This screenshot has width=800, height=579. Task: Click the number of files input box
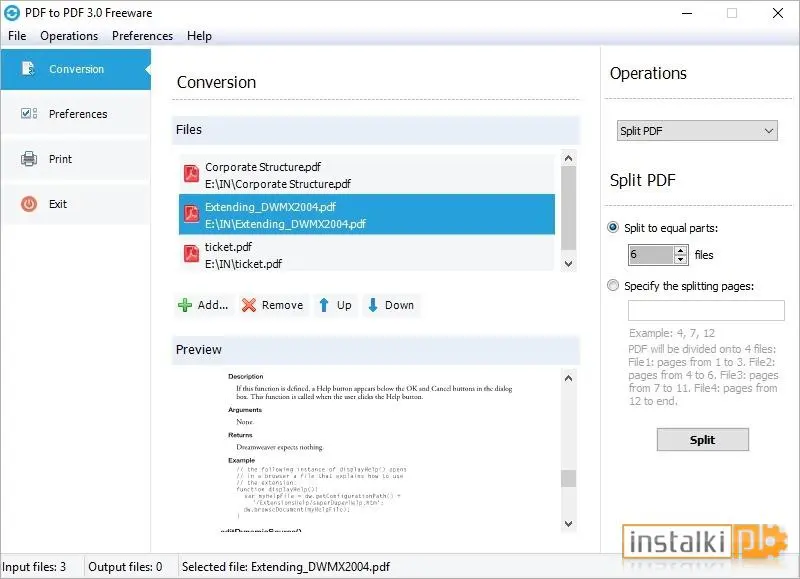[x=651, y=255]
